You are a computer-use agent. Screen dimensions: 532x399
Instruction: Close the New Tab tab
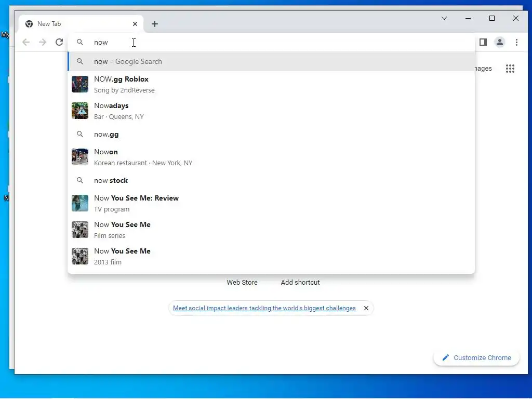135,24
